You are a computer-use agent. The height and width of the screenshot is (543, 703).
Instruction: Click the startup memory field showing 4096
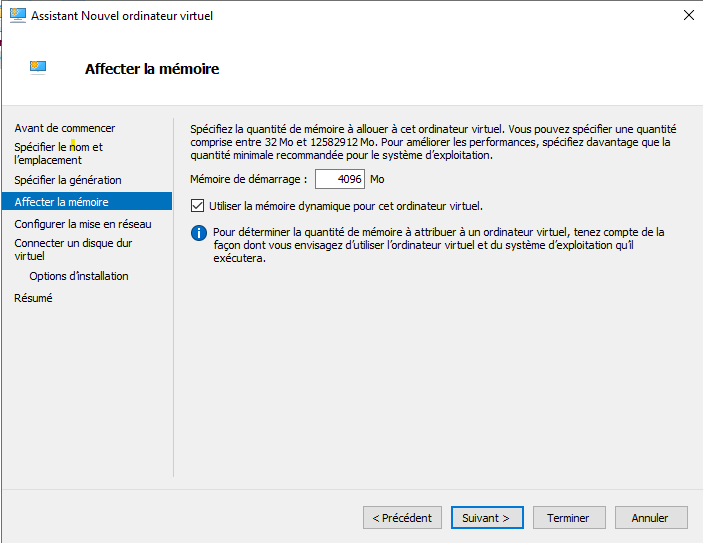[340, 180]
